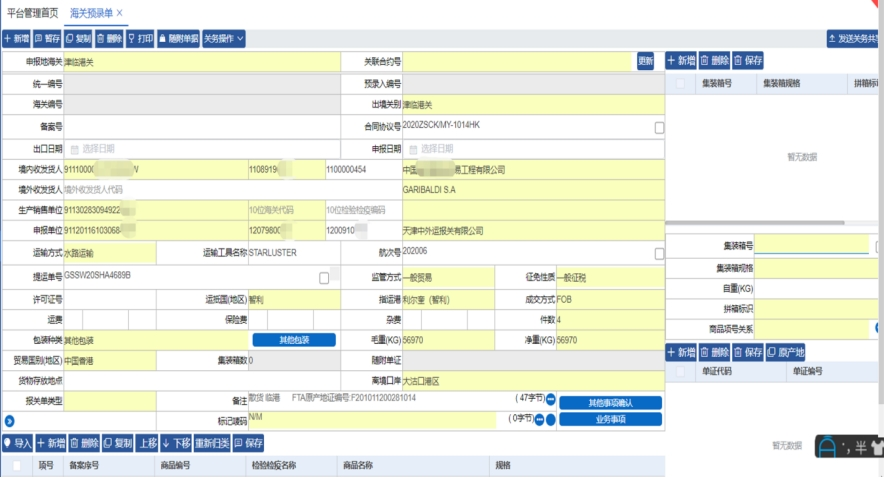Tick the checkbox in the 提运单号 row

click(x=324, y=277)
